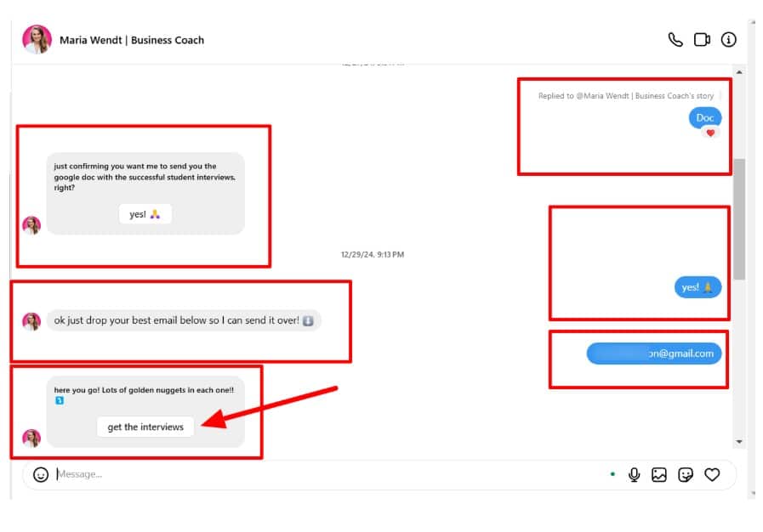763x532 pixels.
Task: Start an audio call with Maria Wendt
Action: [x=675, y=40]
